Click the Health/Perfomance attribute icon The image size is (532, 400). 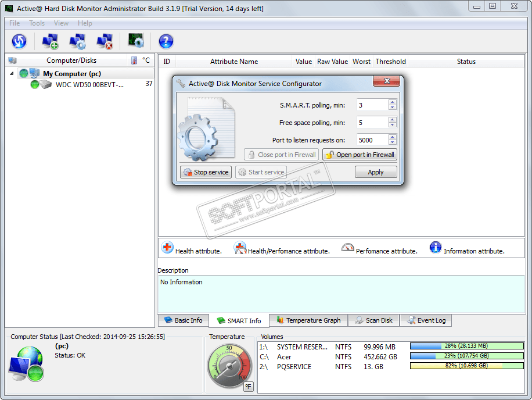(x=240, y=248)
